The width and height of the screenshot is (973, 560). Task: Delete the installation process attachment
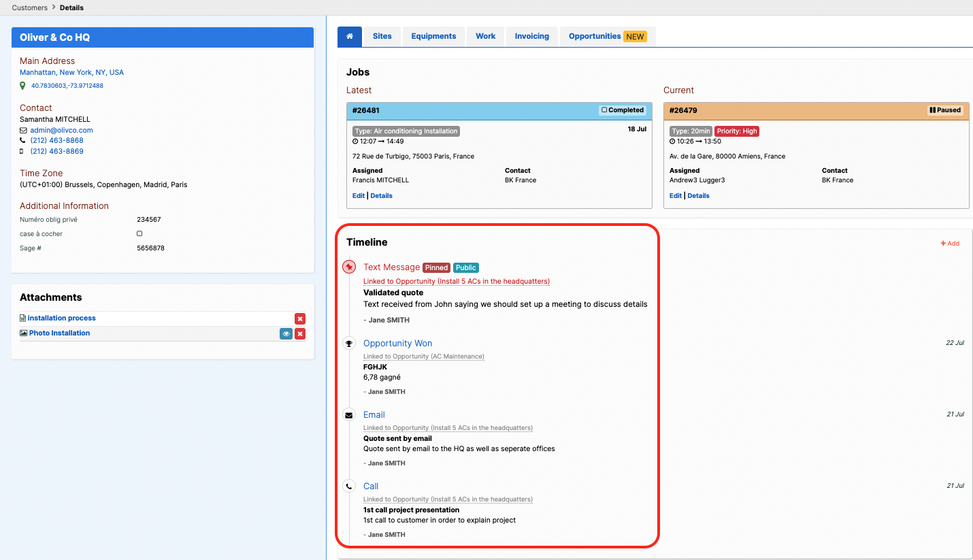[x=300, y=318]
